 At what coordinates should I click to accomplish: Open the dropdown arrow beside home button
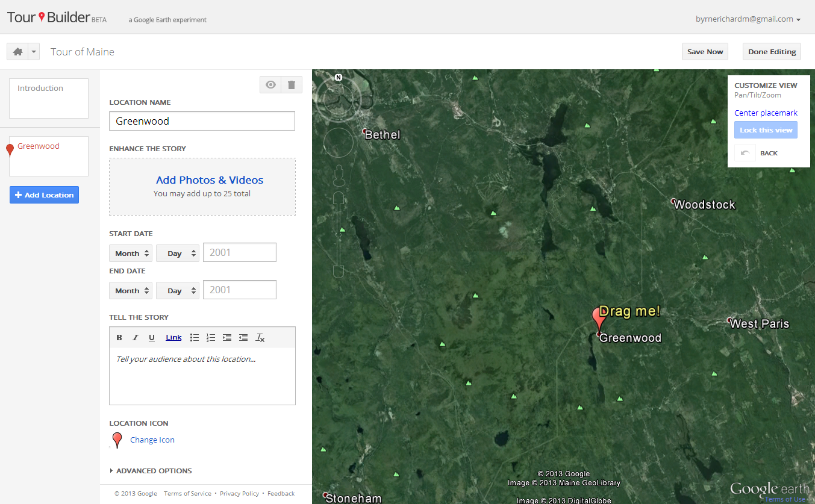34,52
